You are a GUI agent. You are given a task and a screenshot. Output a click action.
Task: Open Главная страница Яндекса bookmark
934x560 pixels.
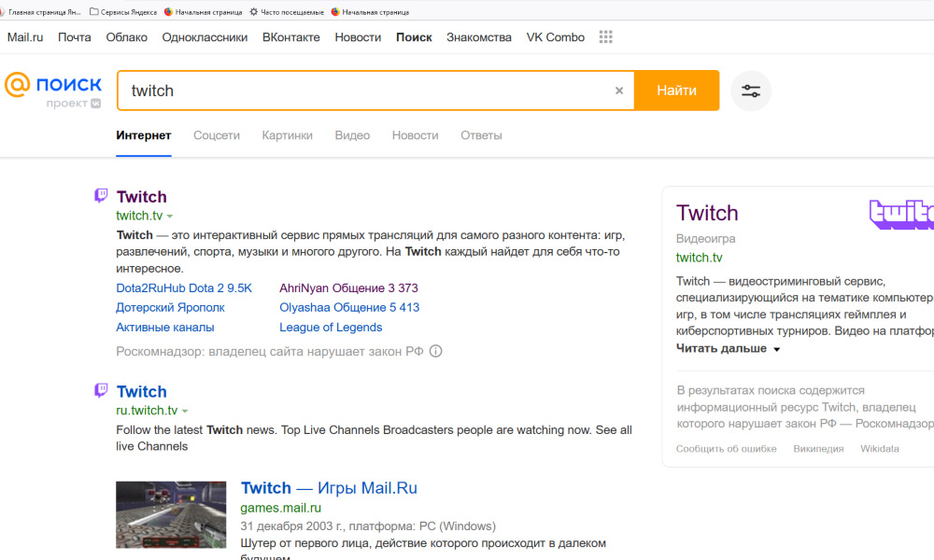pyautogui.click(x=40, y=11)
